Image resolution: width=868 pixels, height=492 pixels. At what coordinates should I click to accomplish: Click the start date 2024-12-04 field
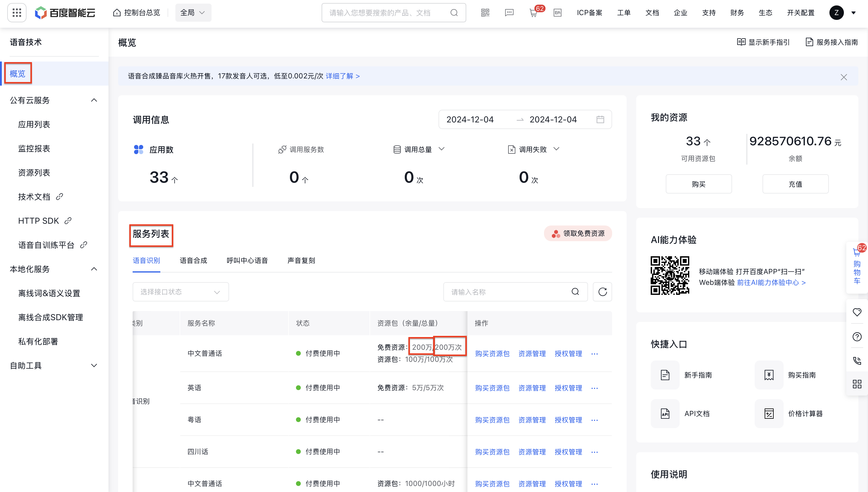pos(470,120)
